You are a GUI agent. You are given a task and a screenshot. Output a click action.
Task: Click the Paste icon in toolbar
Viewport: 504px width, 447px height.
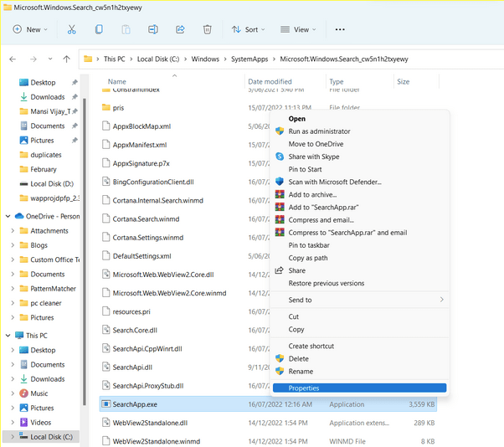point(126,29)
